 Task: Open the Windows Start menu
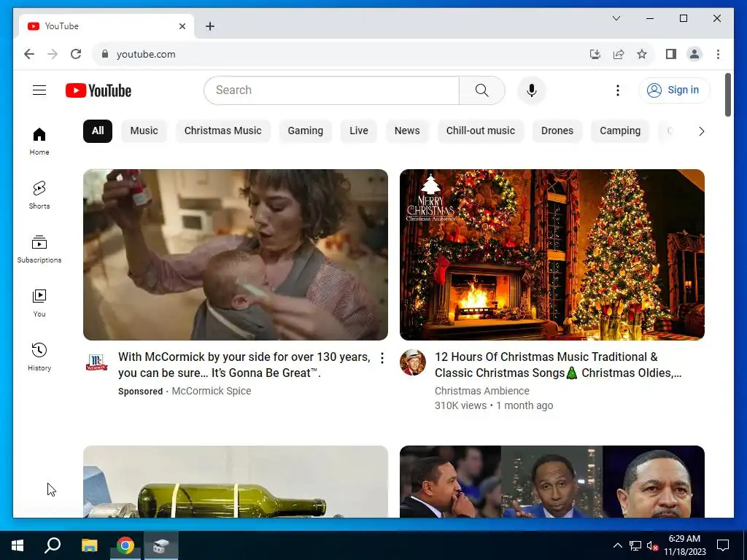tap(18, 545)
